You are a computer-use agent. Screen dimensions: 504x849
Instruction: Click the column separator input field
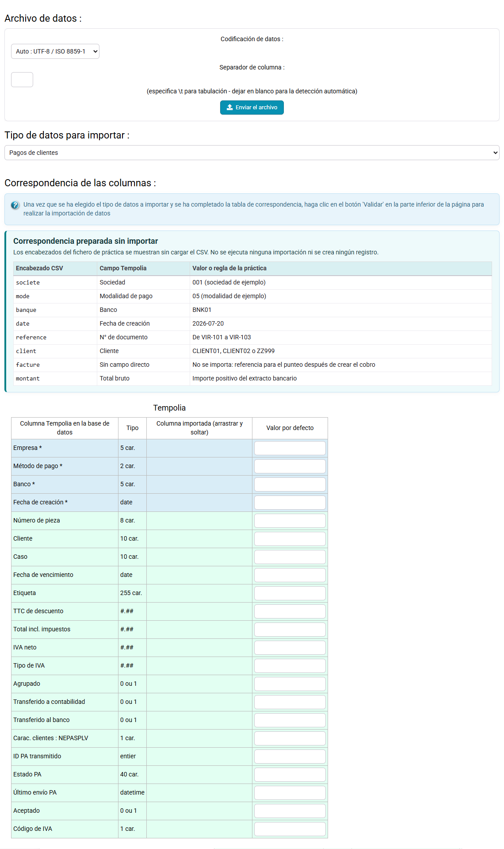point(22,80)
